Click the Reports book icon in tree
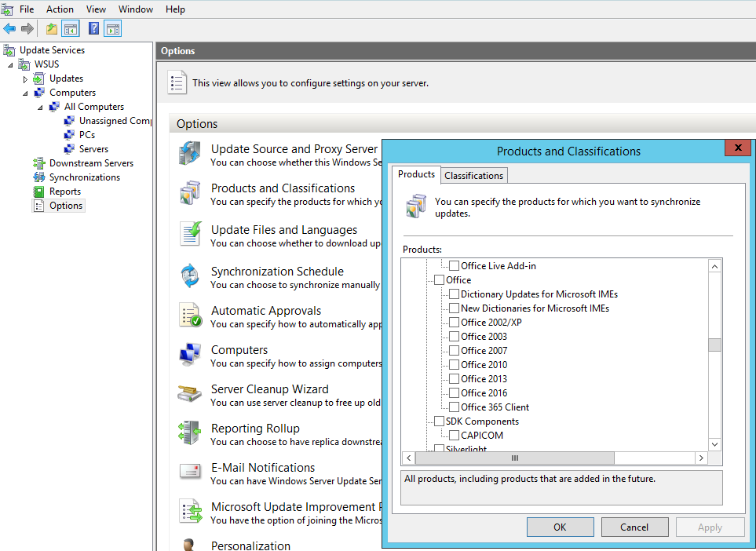The image size is (756, 551). click(38, 192)
